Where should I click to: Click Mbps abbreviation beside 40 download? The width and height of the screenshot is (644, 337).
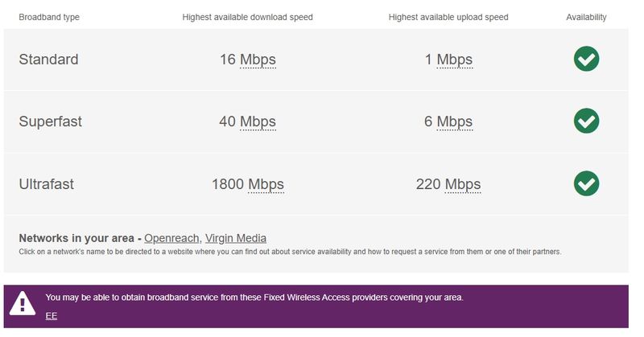(x=258, y=121)
